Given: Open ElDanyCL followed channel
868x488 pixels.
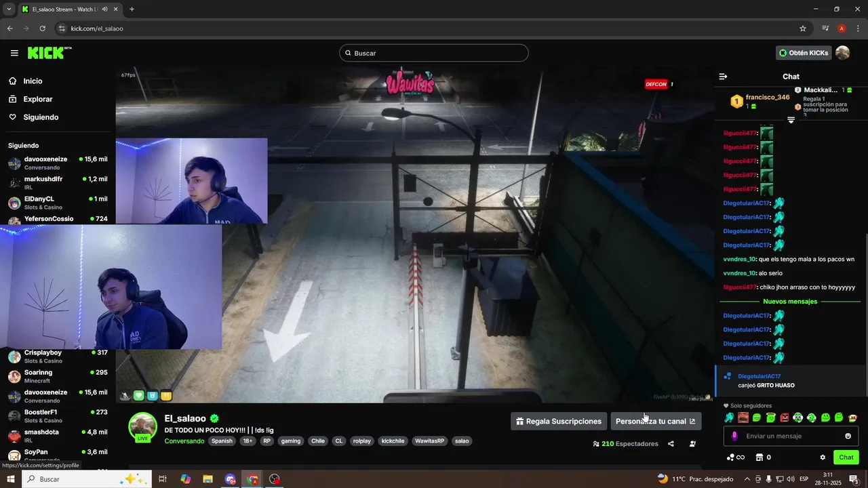Looking at the screenshot, I should [58, 203].
